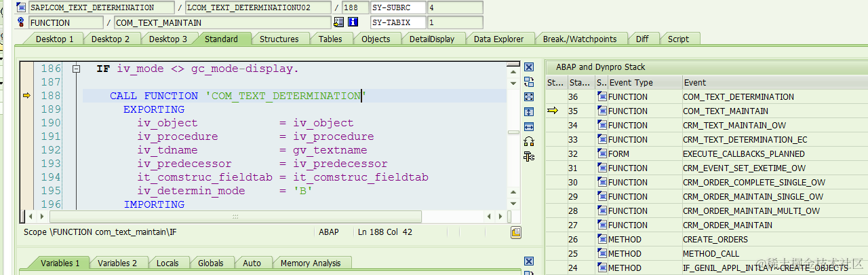Click the SY-SUBRC variable name field
Screen dimensions: 868x275
pos(398,8)
